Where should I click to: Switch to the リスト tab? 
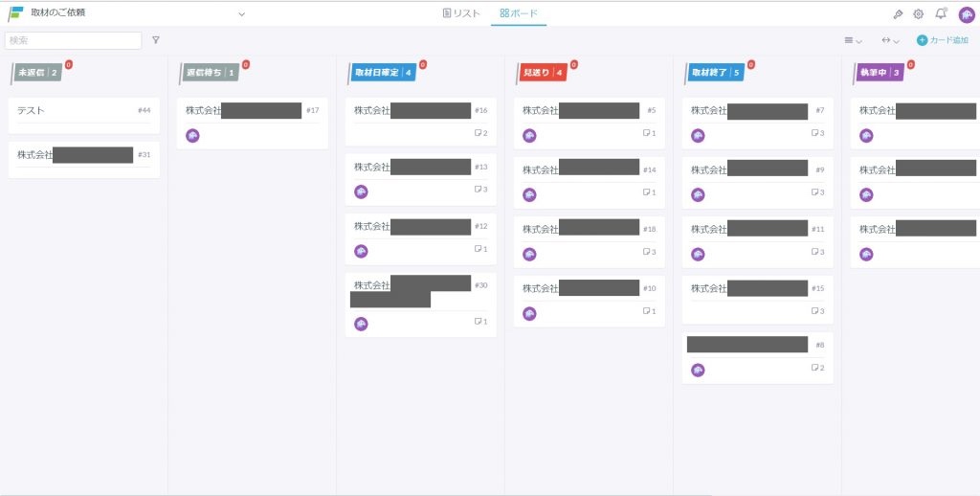tap(461, 13)
